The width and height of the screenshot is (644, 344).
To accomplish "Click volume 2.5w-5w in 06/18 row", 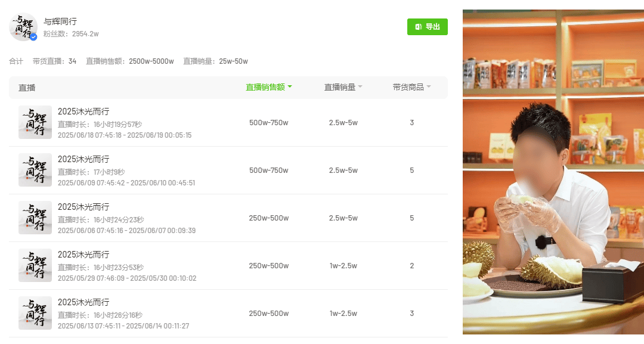I will pos(343,122).
